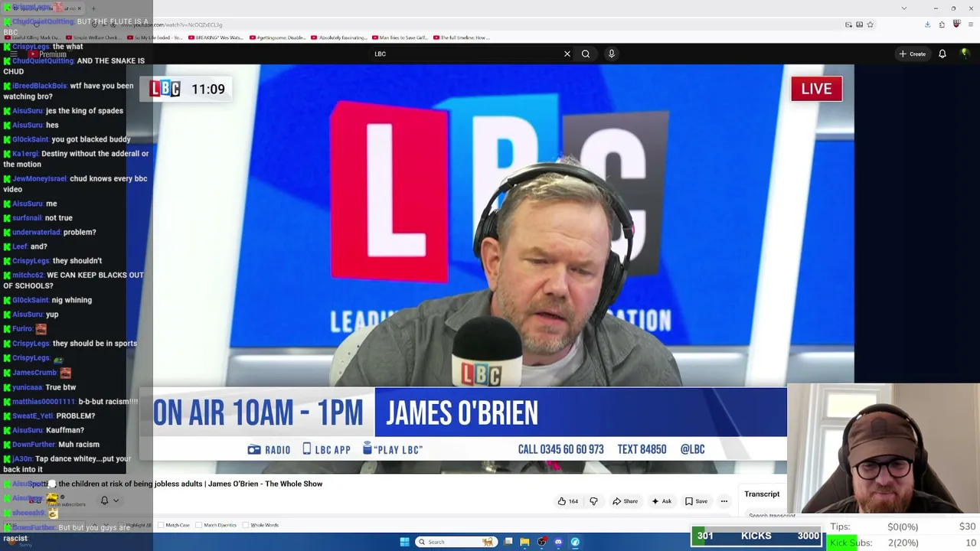Open browser downloads arrow icon

point(927,24)
